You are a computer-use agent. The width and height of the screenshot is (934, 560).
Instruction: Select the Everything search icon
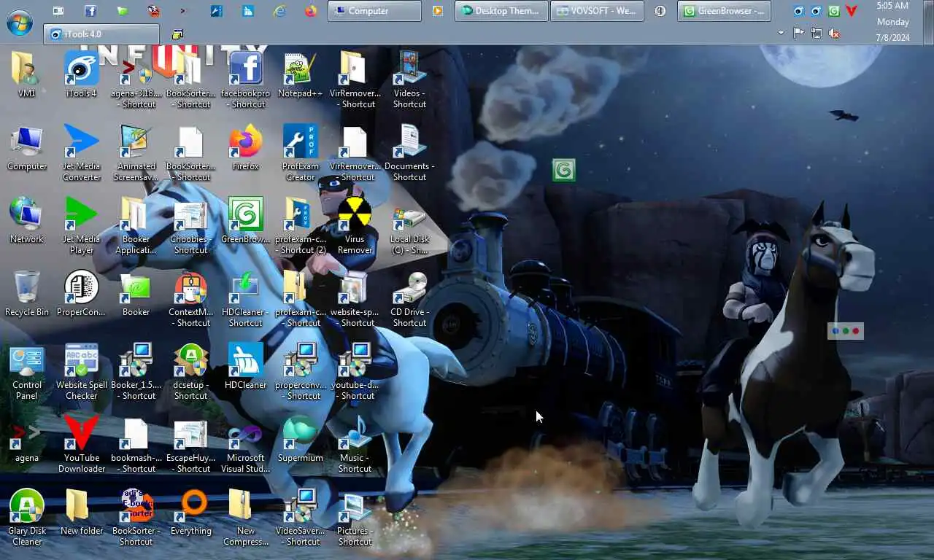tap(190, 512)
